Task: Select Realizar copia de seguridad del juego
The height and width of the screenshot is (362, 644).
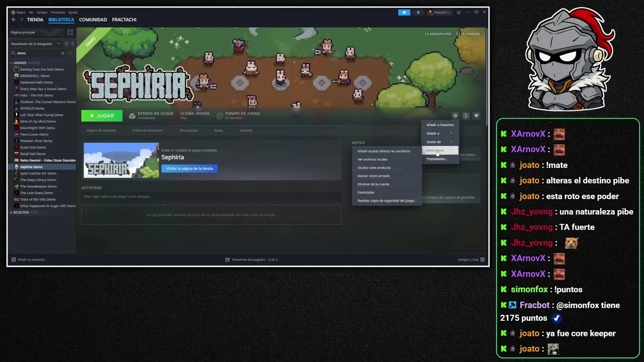Action: click(386, 201)
